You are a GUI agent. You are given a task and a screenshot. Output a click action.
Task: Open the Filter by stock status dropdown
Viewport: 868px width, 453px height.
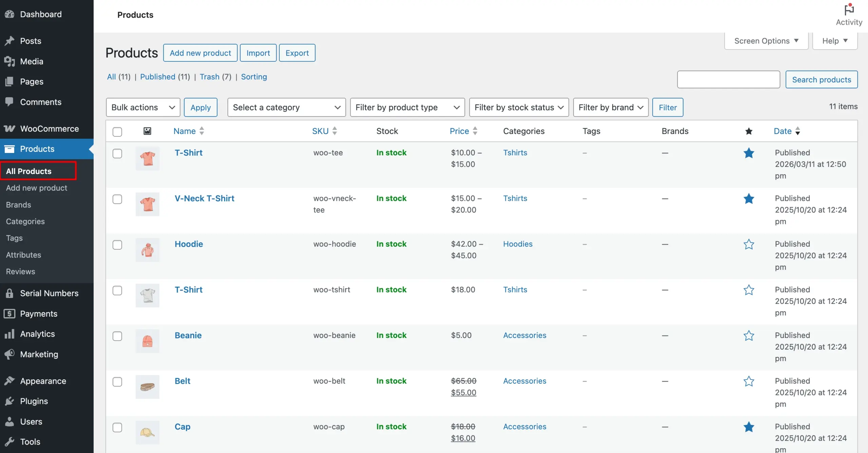[x=519, y=107]
